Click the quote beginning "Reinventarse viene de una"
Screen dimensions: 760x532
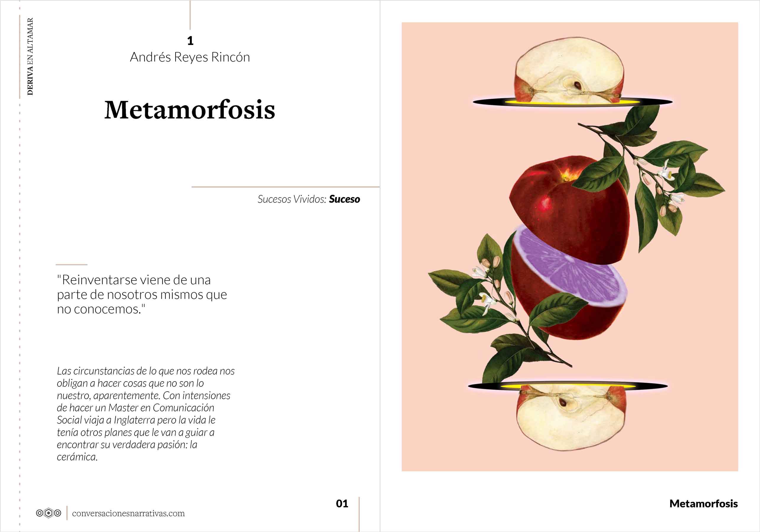142,294
